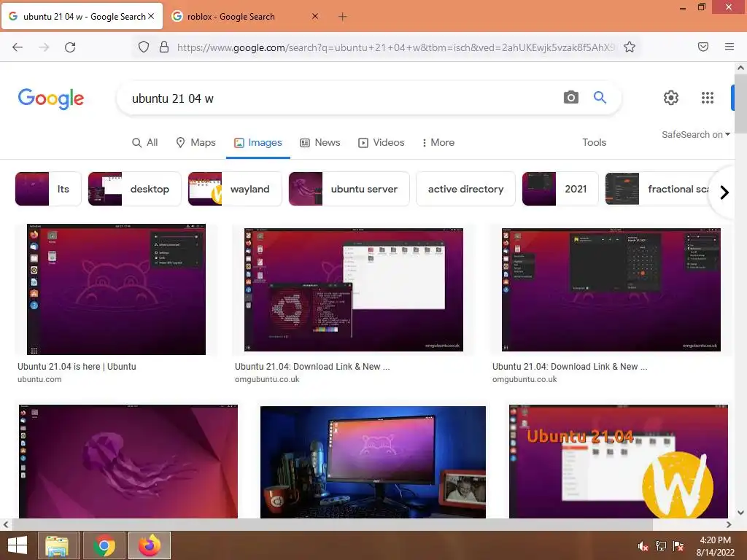Image resolution: width=747 pixels, height=560 pixels.
Task: Go back using the browser back arrow
Action: pos(18,47)
